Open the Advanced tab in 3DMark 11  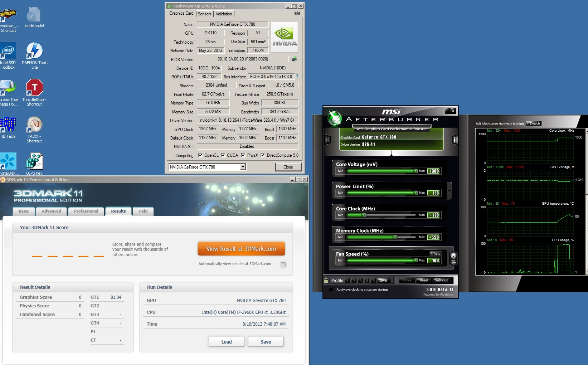[x=51, y=211]
